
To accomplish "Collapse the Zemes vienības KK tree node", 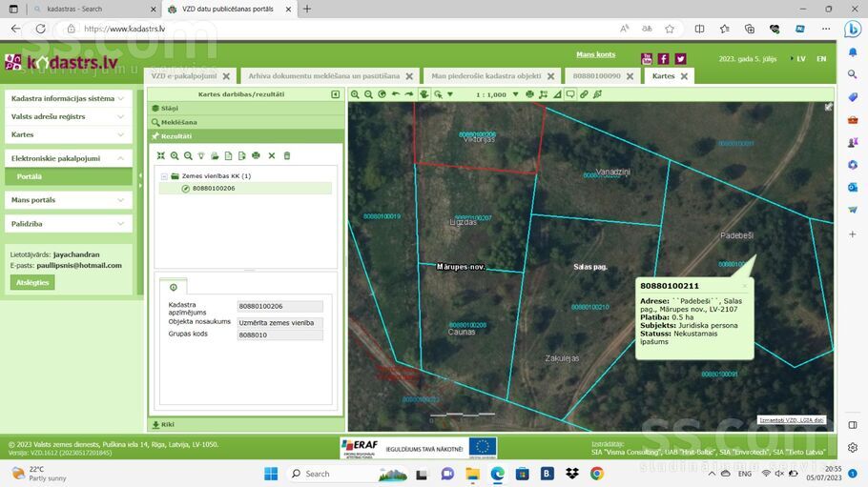I will (164, 176).
